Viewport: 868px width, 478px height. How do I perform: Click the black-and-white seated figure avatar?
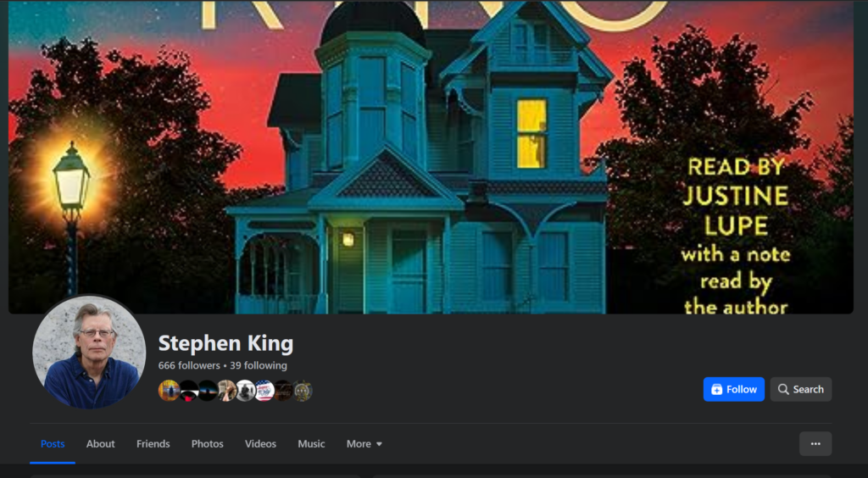click(246, 391)
